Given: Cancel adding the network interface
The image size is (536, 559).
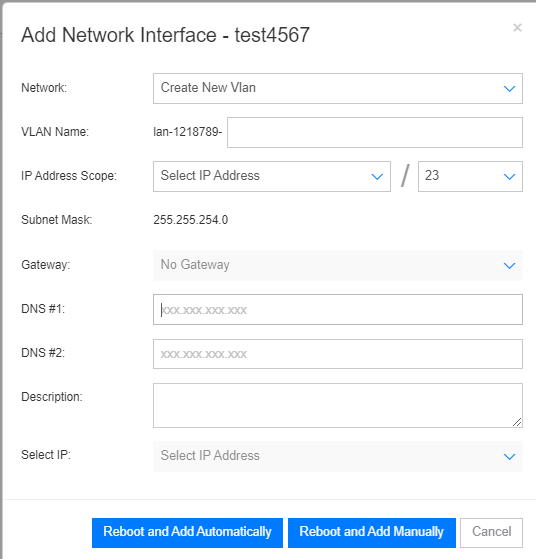Looking at the screenshot, I should pos(491,533).
